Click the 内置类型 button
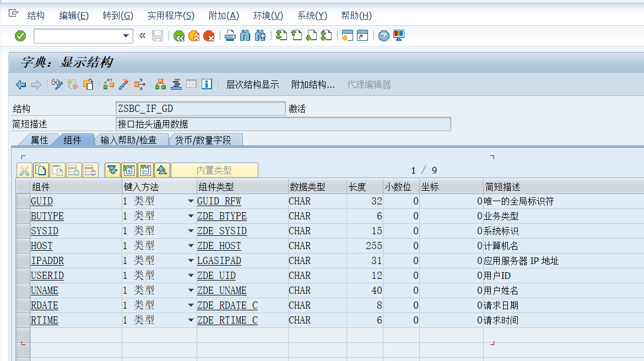644x361 pixels. [x=214, y=170]
